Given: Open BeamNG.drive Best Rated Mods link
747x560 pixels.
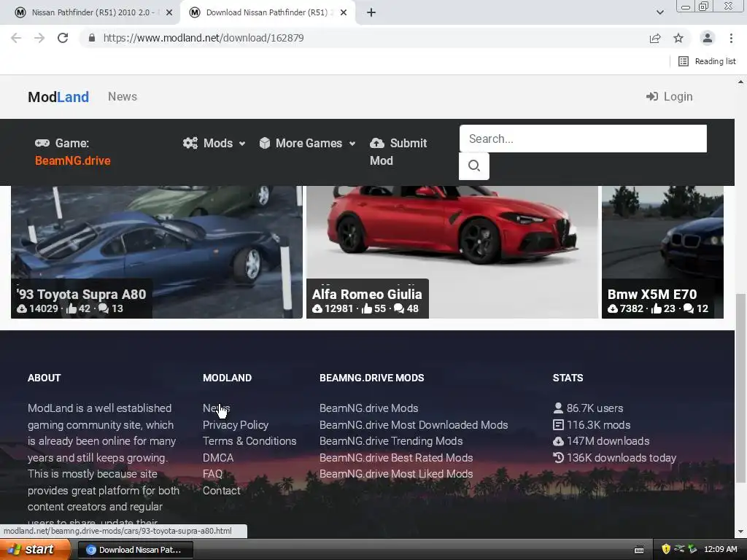Looking at the screenshot, I should coord(396,458).
